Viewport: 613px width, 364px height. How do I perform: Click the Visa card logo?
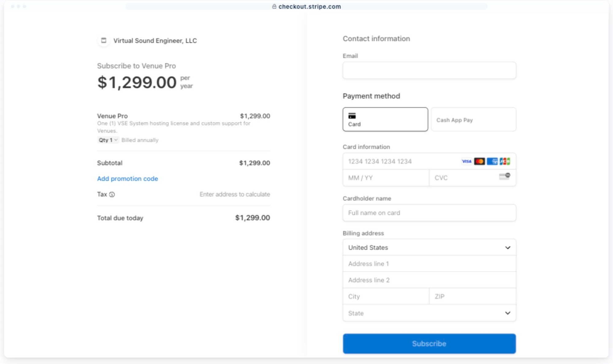pos(466,161)
